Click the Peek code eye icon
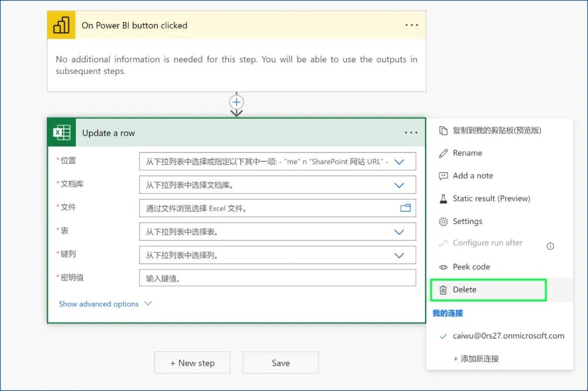Viewport: 588px width, 391px height. coord(442,266)
